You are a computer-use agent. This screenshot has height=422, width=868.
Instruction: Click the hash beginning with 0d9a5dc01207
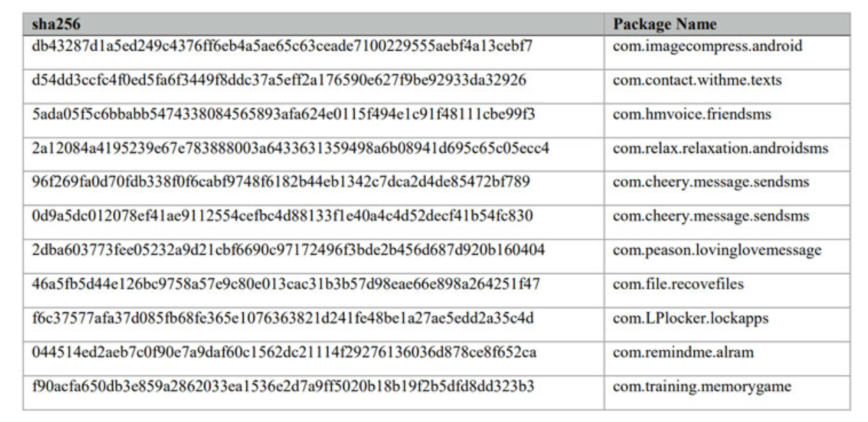(x=282, y=217)
